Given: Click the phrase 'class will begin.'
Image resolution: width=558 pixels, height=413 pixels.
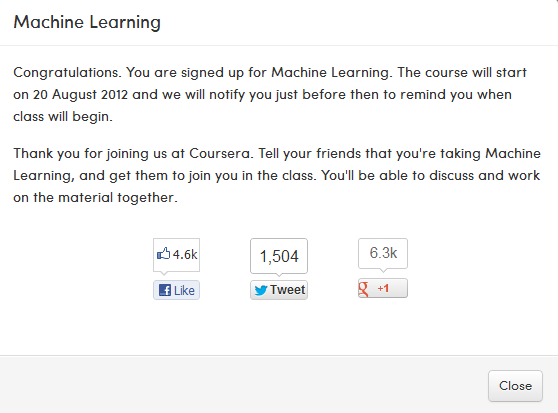Looking at the screenshot, I should (63, 117).
